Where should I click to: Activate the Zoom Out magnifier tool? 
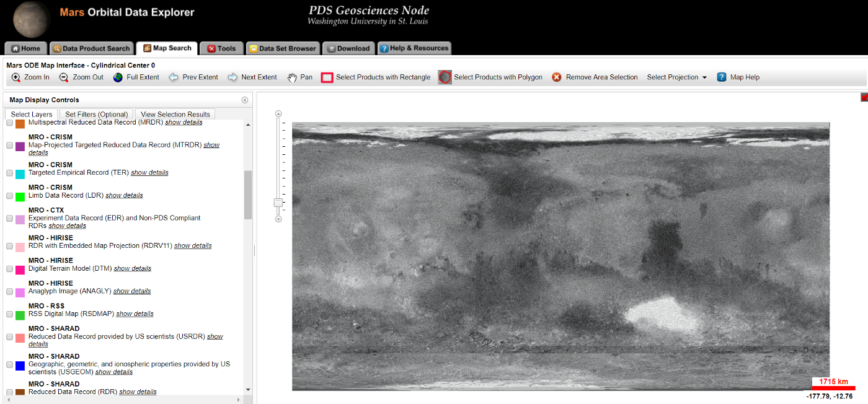(64, 77)
